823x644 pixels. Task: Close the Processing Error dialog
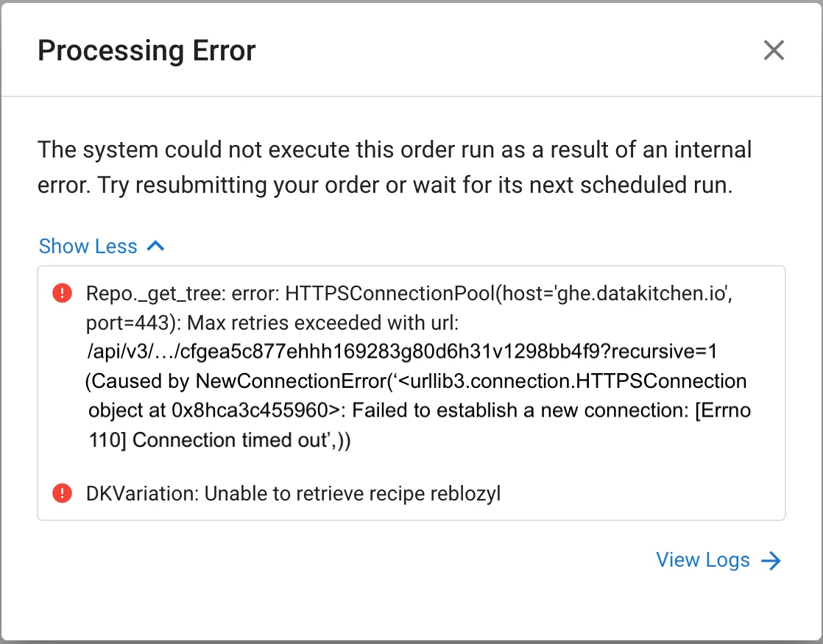pyautogui.click(x=774, y=51)
